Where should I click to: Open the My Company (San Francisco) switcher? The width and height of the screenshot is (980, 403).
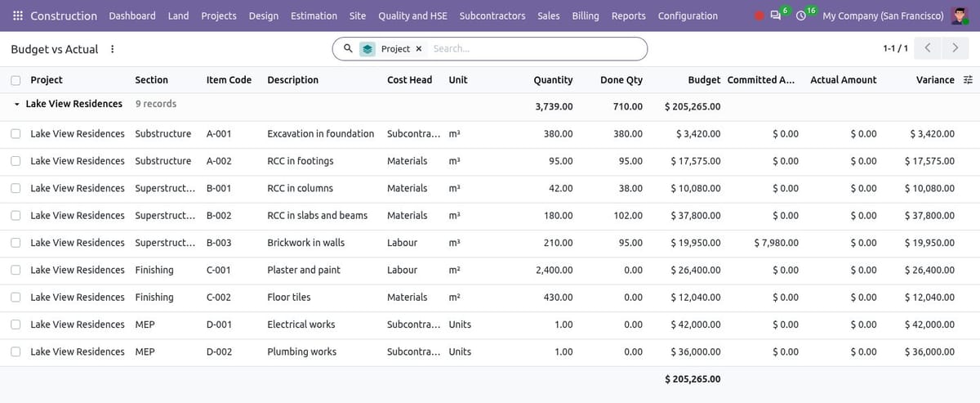[x=883, y=16]
